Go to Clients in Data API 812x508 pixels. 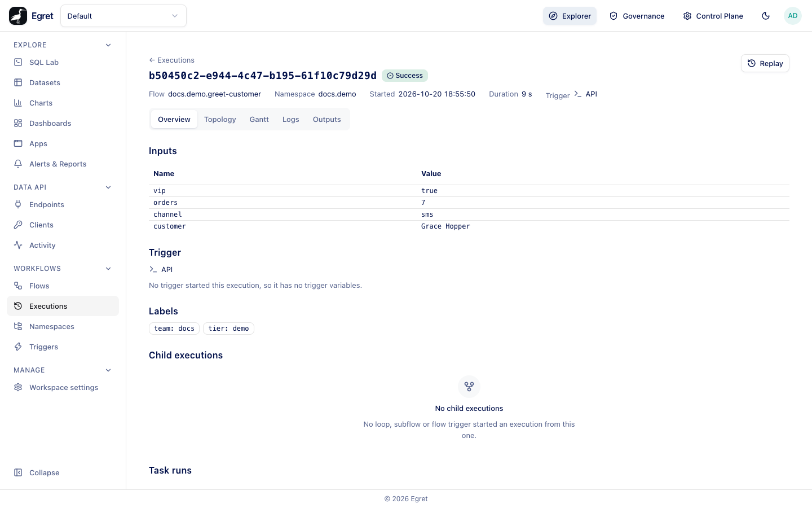63,225
